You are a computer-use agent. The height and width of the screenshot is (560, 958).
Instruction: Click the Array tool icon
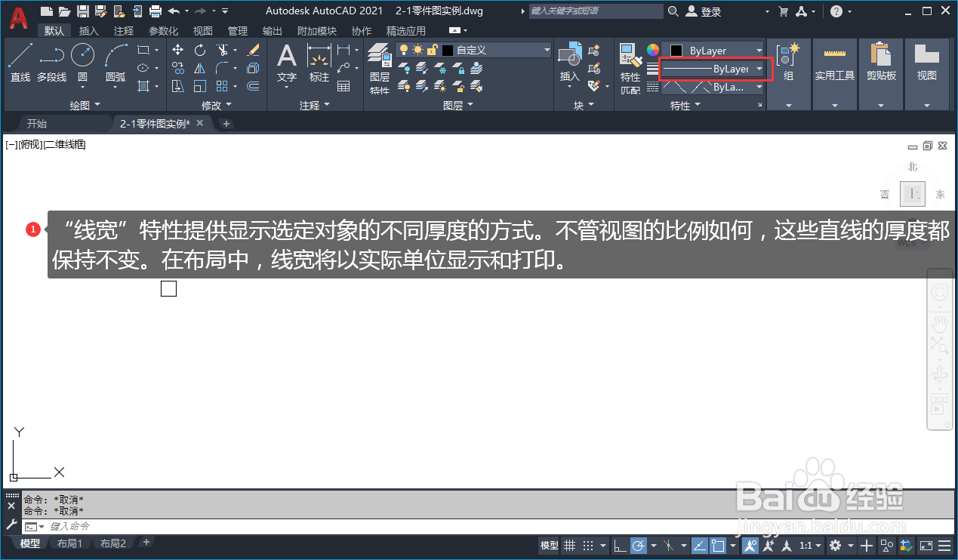222,86
